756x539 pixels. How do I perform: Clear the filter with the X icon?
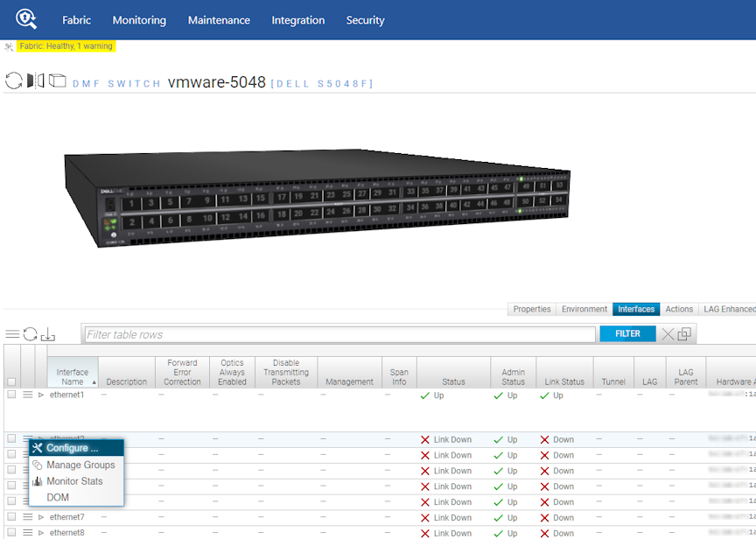coord(668,334)
